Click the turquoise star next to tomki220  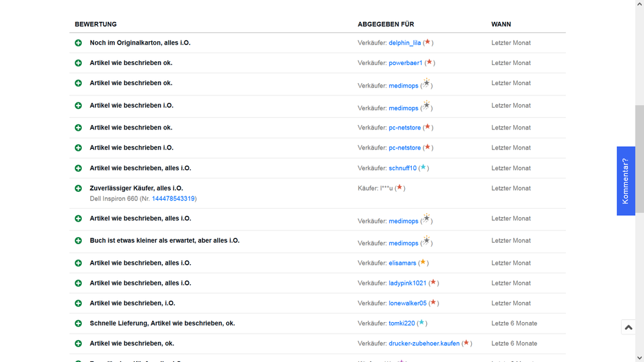click(422, 323)
